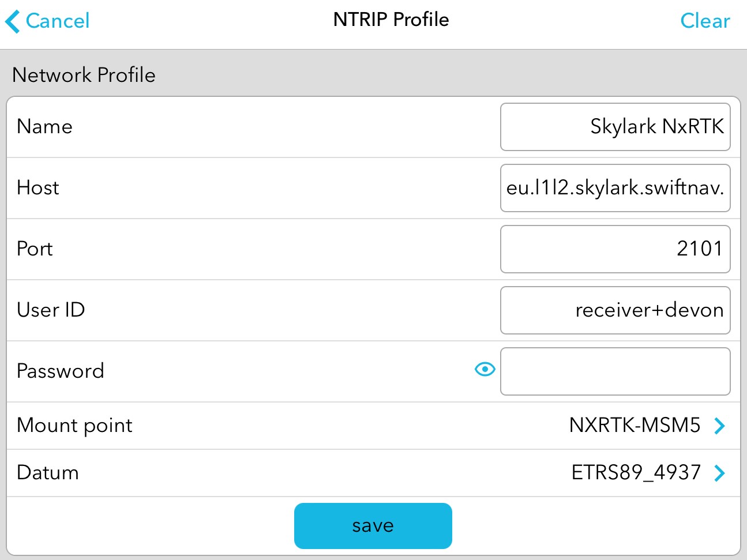Save the network profile
The width and height of the screenshot is (747, 560).
[x=373, y=526]
